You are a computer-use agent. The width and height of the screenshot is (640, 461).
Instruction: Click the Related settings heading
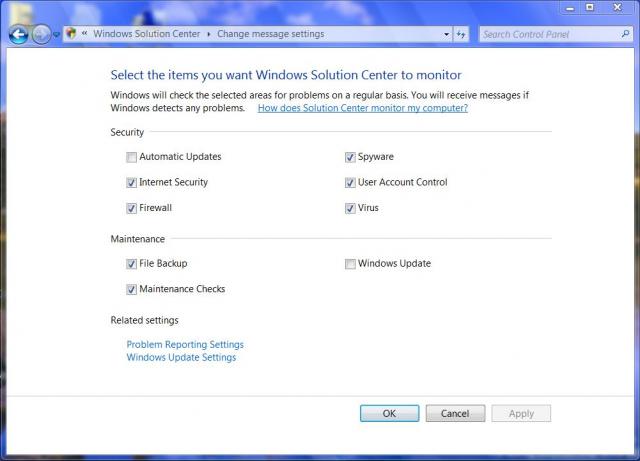tap(144, 320)
